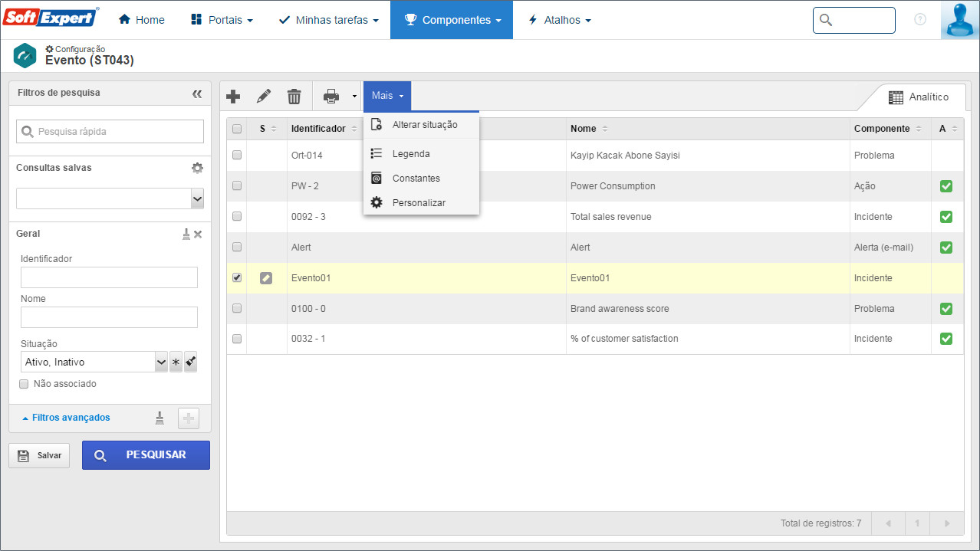
Task: Click the Legenda list icon
Action: pyautogui.click(x=377, y=153)
